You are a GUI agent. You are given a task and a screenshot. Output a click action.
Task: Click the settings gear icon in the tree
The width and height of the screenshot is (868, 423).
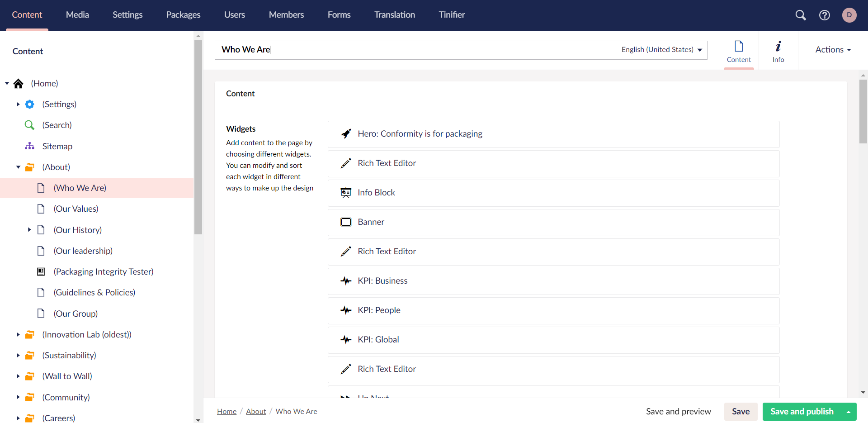29,104
